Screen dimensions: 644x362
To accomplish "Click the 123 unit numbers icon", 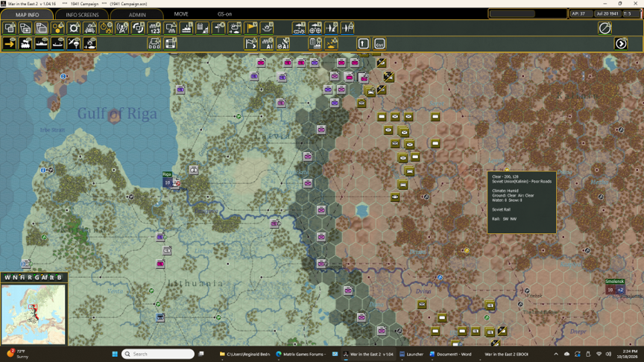I will click(154, 28).
